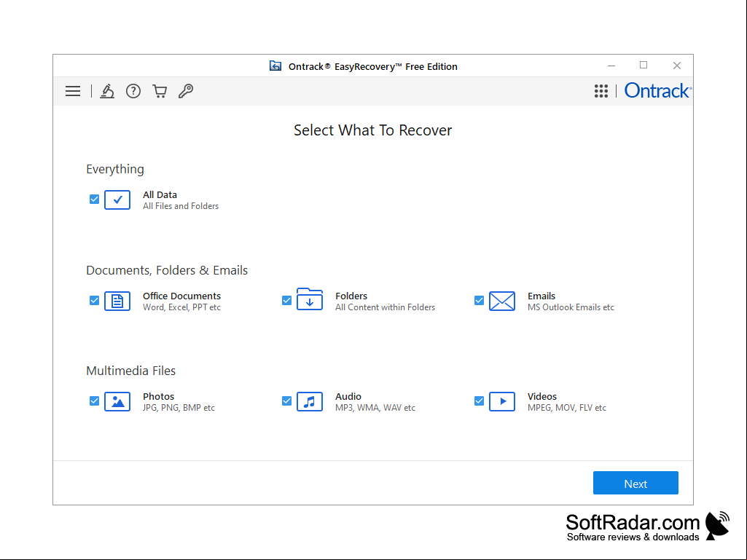Uncheck the All Data checkbox
The height and width of the screenshot is (560, 747).
coord(94,199)
